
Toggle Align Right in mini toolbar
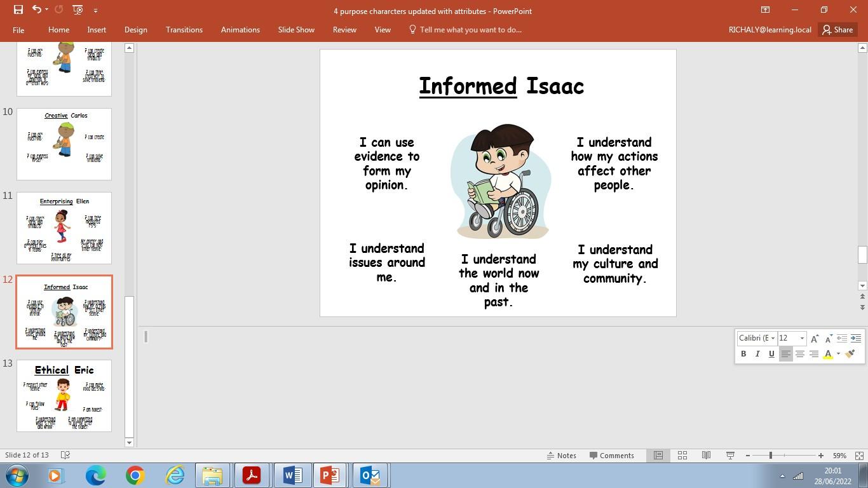(814, 354)
